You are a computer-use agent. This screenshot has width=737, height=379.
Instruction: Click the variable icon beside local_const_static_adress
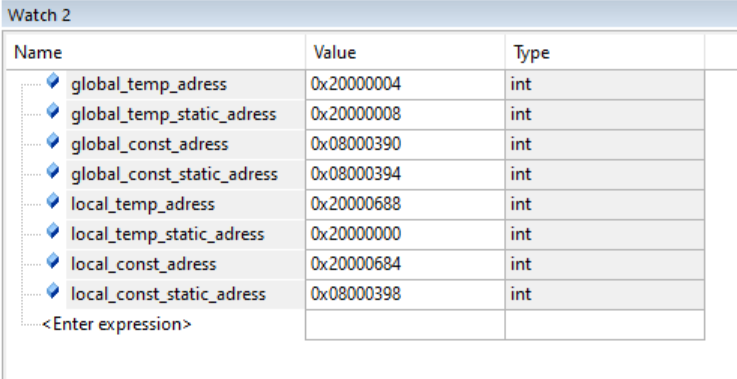[x=53, y=292]
